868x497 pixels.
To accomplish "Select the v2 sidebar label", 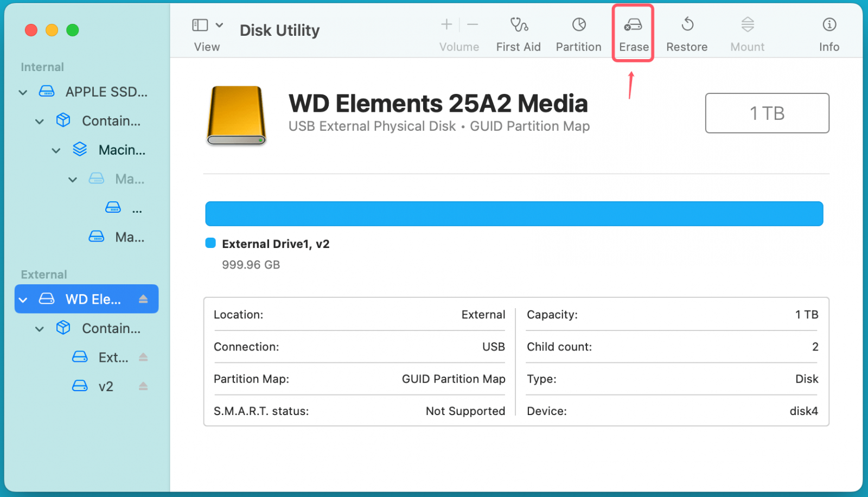I will (x=106, y=386).
